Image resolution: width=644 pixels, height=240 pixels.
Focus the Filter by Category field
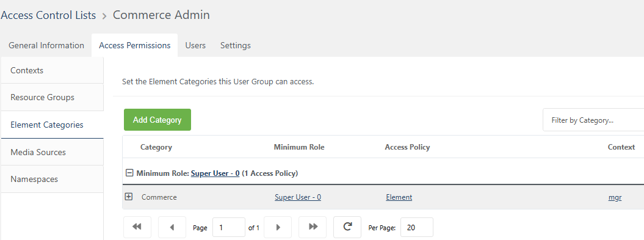(x=593, y=120)
